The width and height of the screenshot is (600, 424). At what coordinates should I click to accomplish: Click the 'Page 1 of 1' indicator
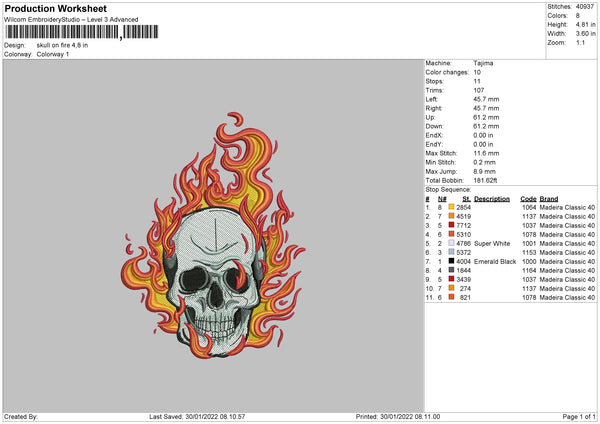click(x=579, y=416)
